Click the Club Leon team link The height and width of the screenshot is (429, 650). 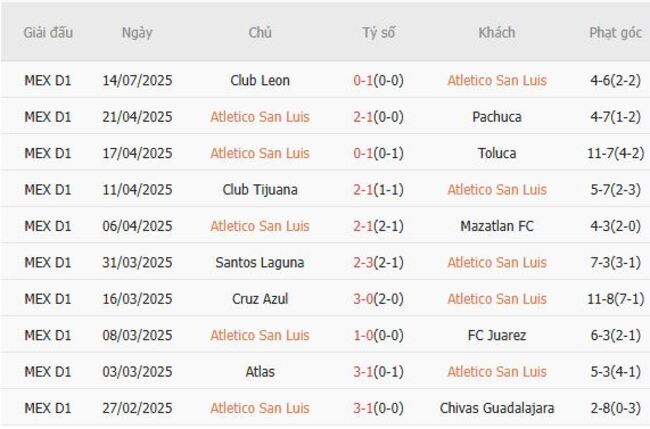[260, 81]
